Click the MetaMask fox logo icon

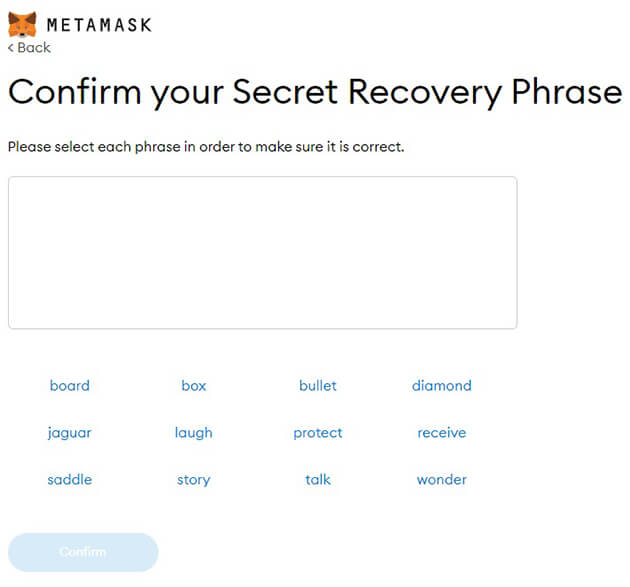tap(22, 23)
